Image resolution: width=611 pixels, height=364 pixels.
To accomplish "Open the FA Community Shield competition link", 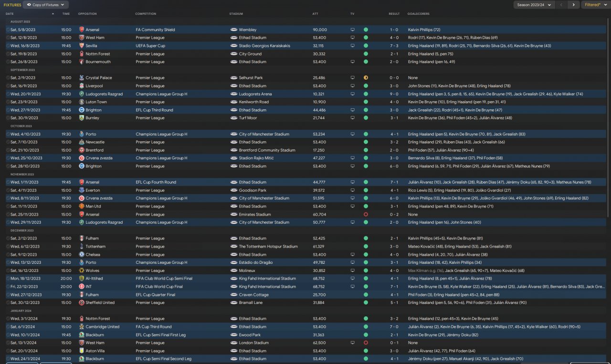I will (155, 30).
